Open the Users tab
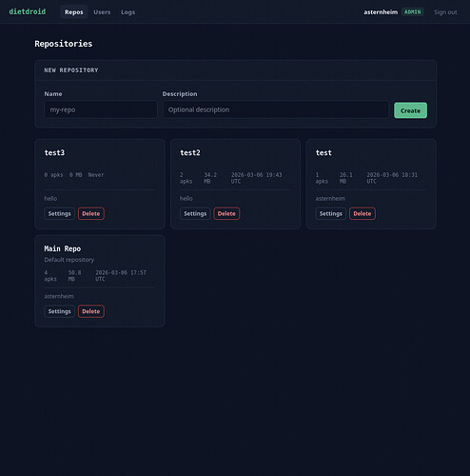Image resolution: width=470 pixels, height=476 pixels. [x=102, y=12]
